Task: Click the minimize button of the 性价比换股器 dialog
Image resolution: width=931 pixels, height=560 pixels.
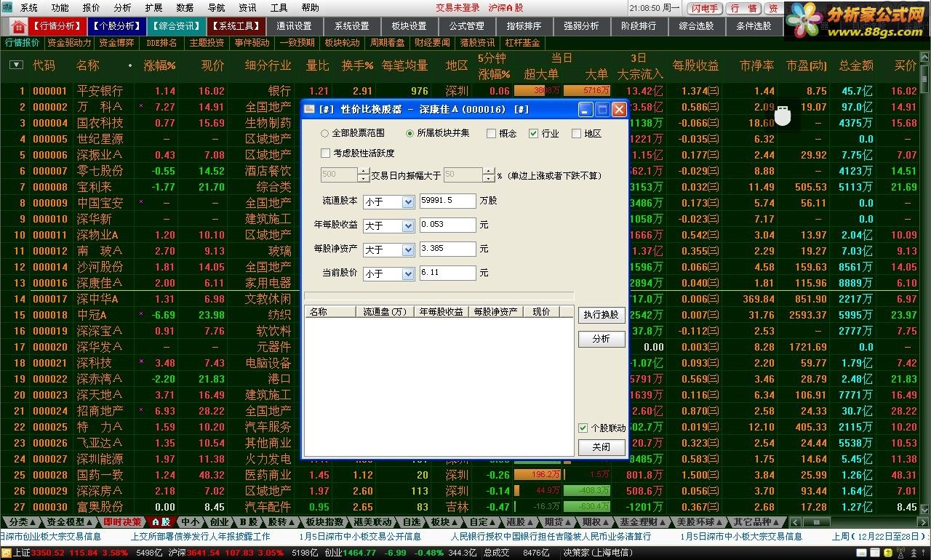Action: tap(586, 110)
